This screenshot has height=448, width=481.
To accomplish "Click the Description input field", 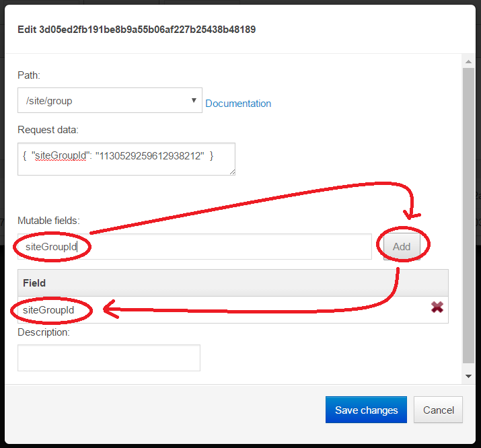I will coord(109,358).
